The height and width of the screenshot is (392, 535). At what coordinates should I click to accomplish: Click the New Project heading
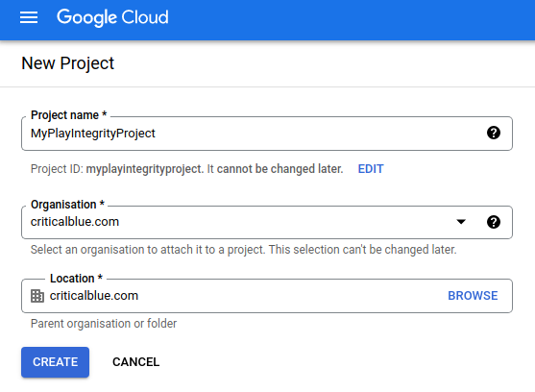(68, 63)
